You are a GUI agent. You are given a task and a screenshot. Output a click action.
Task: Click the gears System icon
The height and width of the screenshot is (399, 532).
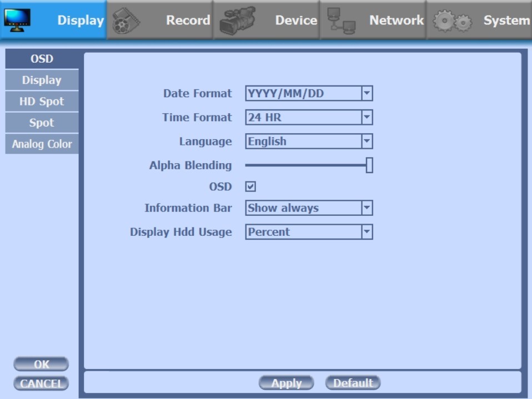click(x=452, y=21)
